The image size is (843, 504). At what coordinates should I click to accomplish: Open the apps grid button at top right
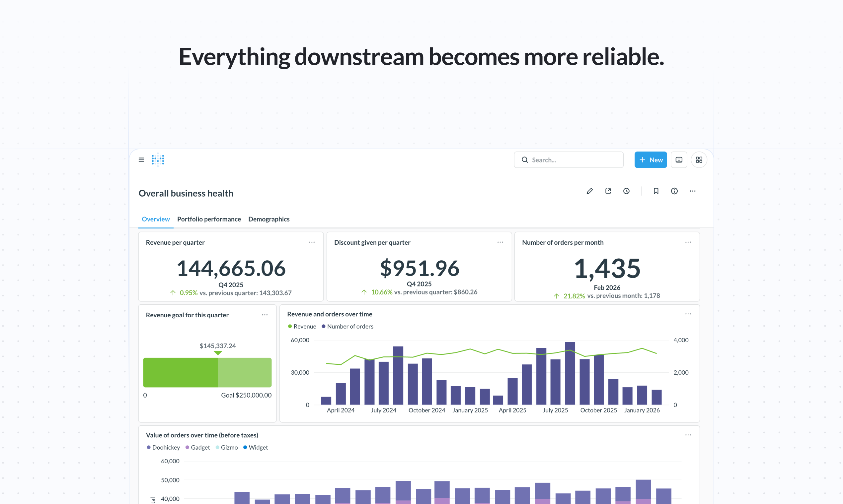pos(699,159)
